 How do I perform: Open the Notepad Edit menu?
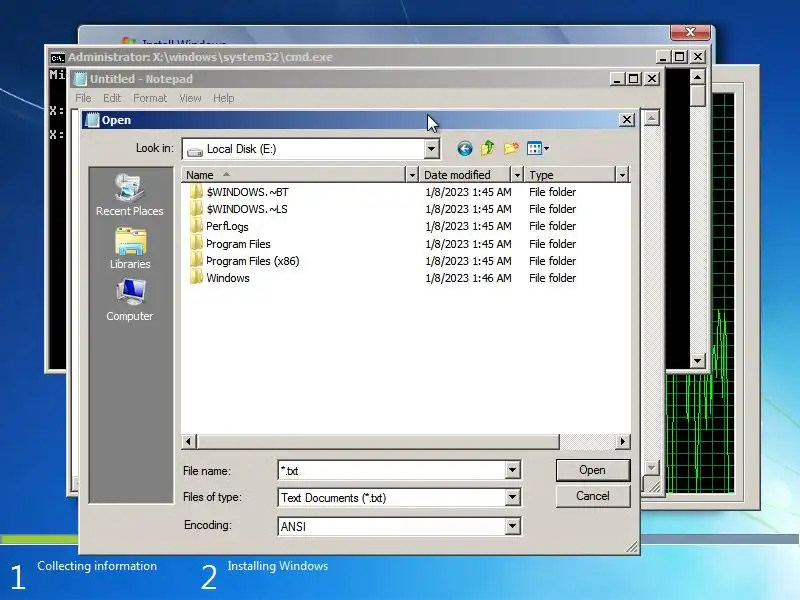(112, 98)
